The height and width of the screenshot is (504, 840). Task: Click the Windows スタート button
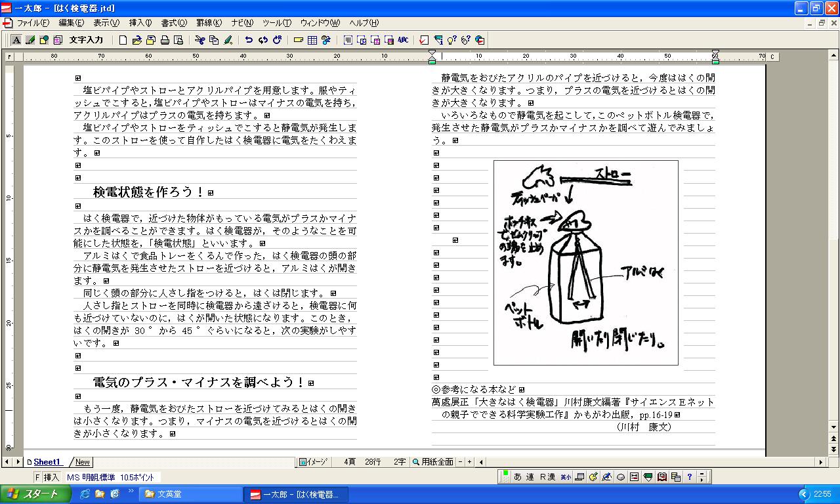[x=36, y=494]
